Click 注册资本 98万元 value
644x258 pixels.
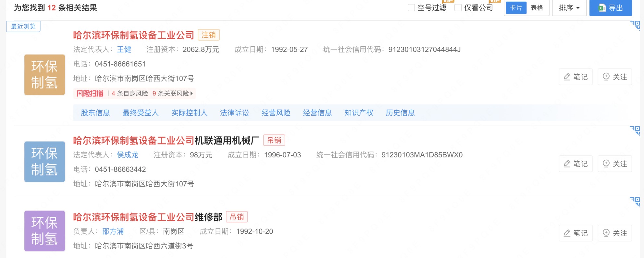[201, 155]
